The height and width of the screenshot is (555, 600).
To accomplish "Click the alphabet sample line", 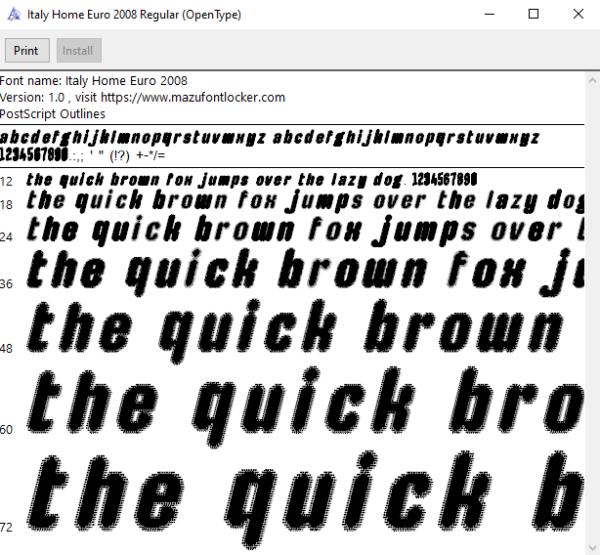I will pos(270,138).
